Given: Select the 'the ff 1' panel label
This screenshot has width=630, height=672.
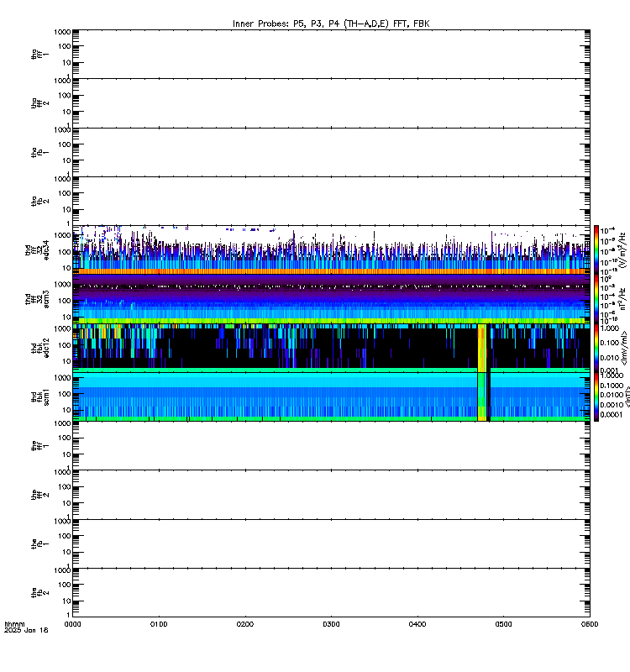Looking at the screenshot, I should tap(39, 446).
